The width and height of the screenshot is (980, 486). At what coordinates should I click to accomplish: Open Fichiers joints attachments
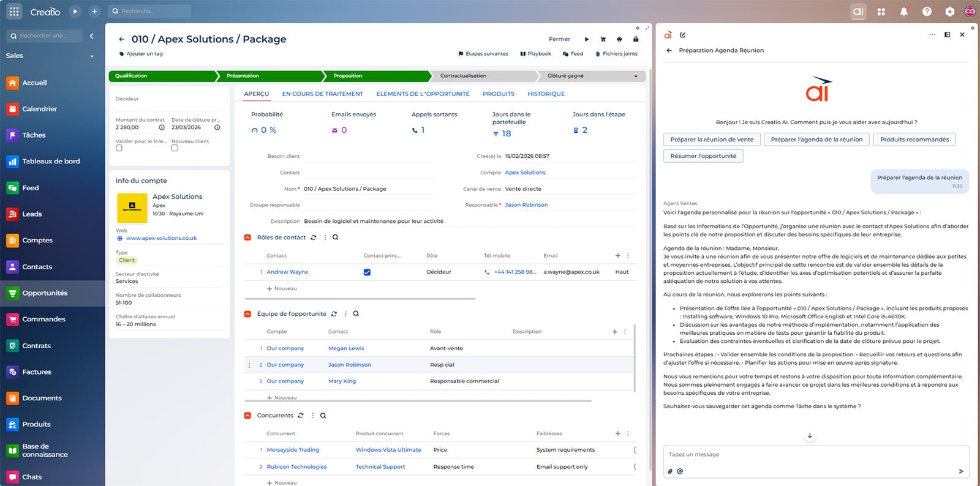point(616,54)
